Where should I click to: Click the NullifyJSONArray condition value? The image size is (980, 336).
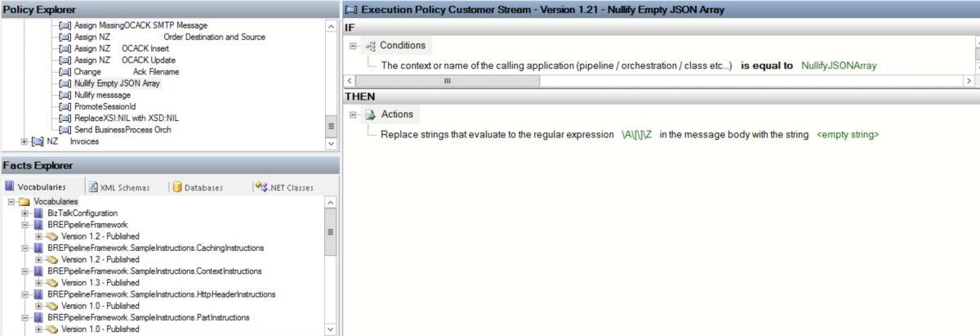point(839,65)
